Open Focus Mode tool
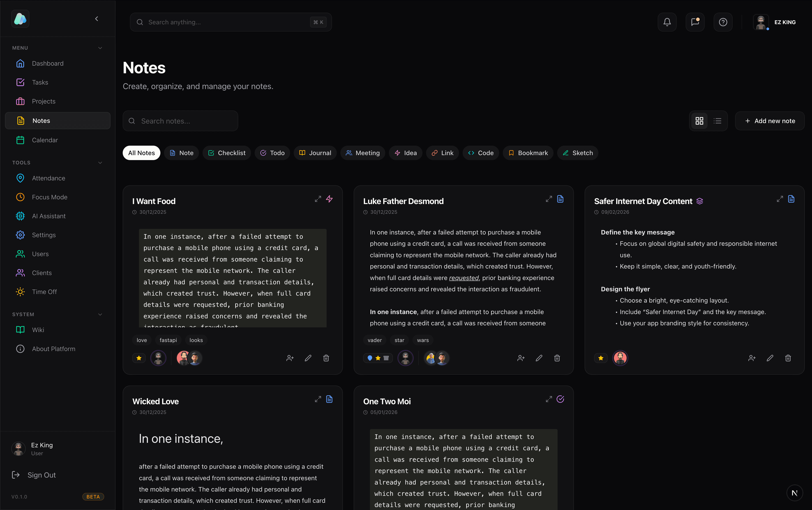Screen dimensions: 812x510 (58, 197)
